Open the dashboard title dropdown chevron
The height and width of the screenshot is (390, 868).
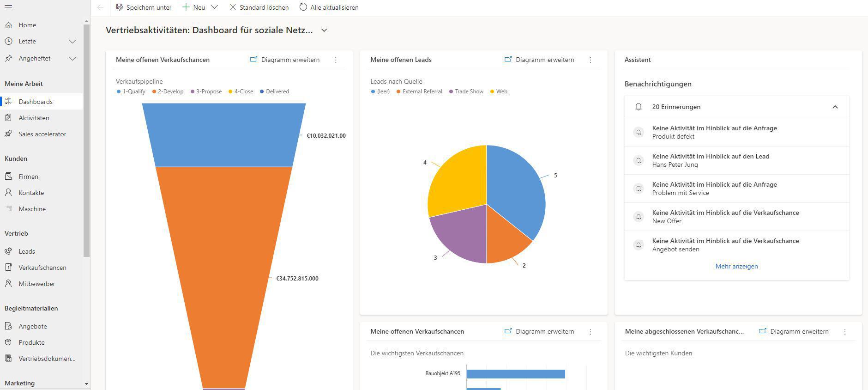[x=324, y=30]
